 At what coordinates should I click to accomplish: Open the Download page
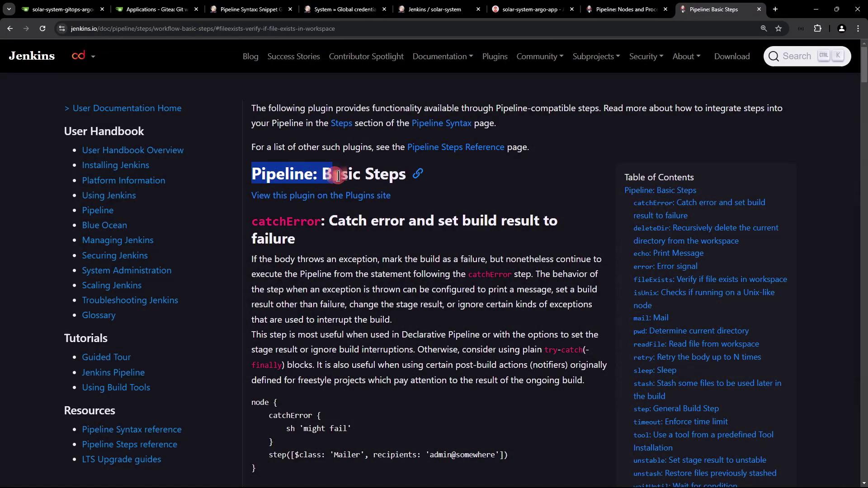pos(732,56)
